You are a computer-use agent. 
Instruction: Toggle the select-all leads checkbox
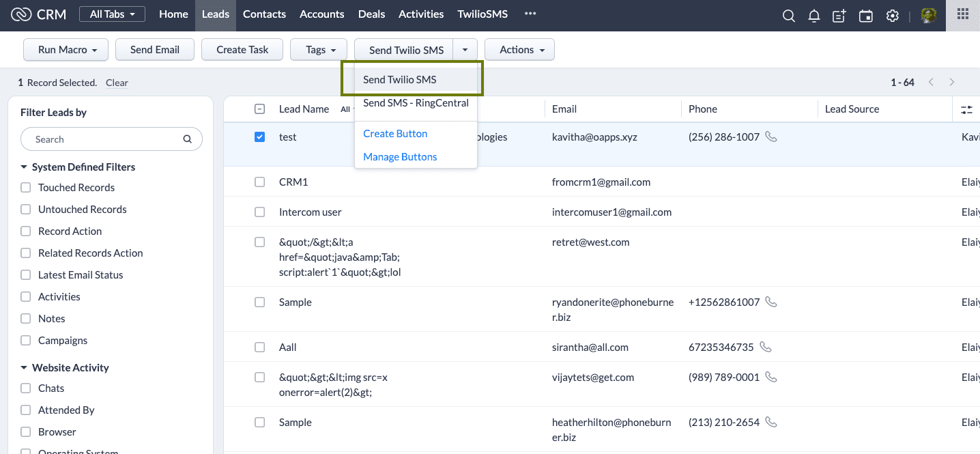click(259, 109)
